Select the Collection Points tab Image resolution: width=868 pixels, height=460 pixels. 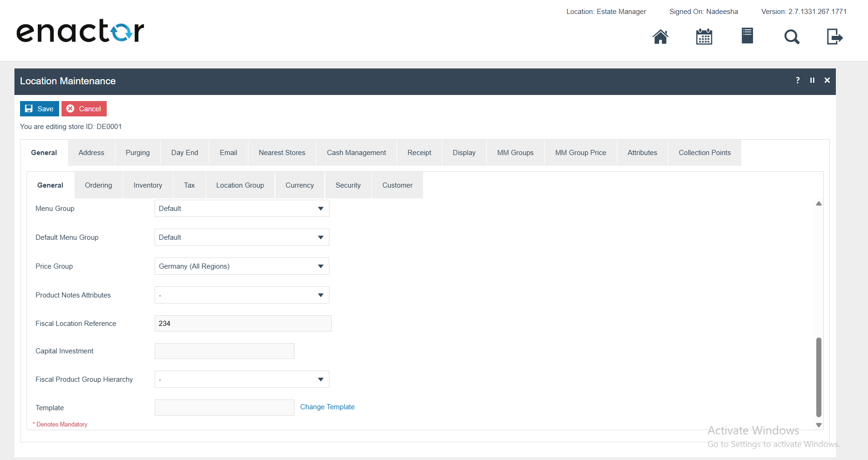coord(704,153)
